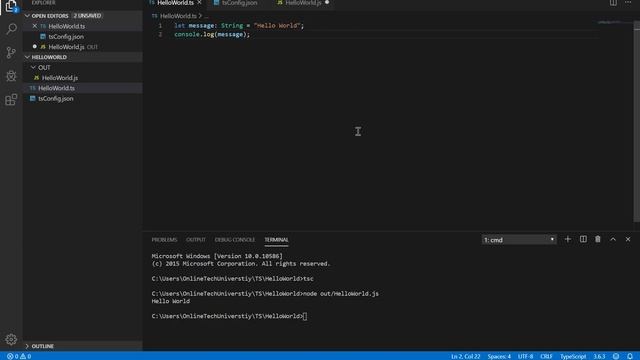Change indentation via Spaces: 4

click(499, 356)
